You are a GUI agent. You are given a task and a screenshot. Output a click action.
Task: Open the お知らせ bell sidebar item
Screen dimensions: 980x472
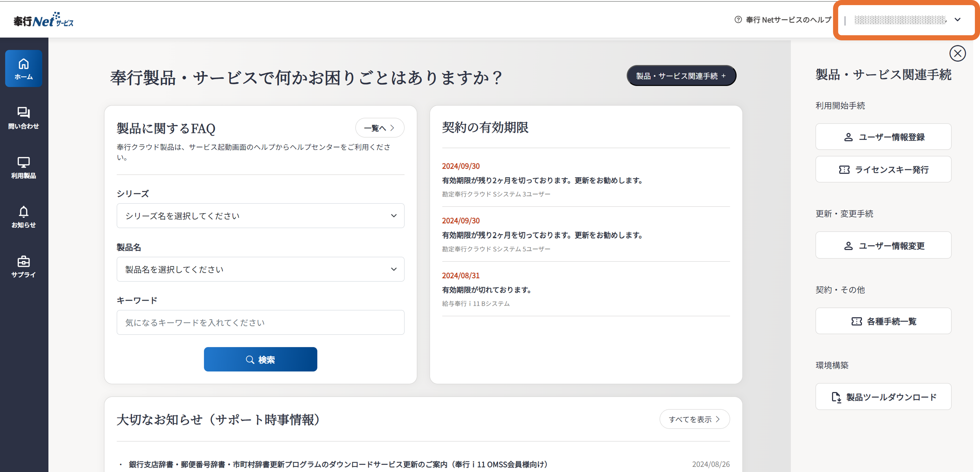24,217
